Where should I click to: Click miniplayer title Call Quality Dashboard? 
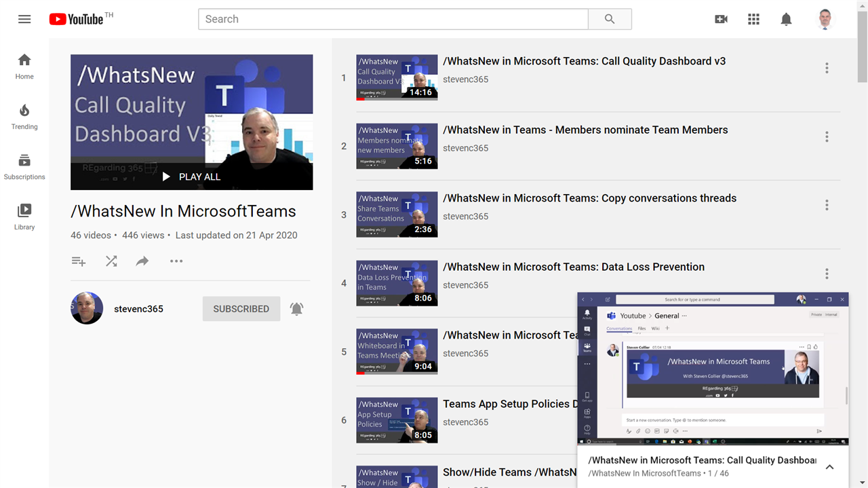tap(702, 460)
